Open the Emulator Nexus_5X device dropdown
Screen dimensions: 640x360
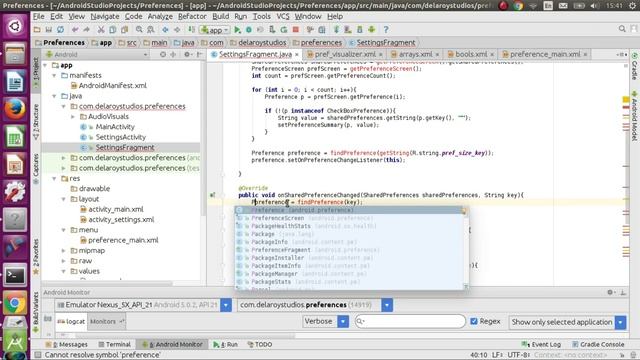[x=226, y=305]
